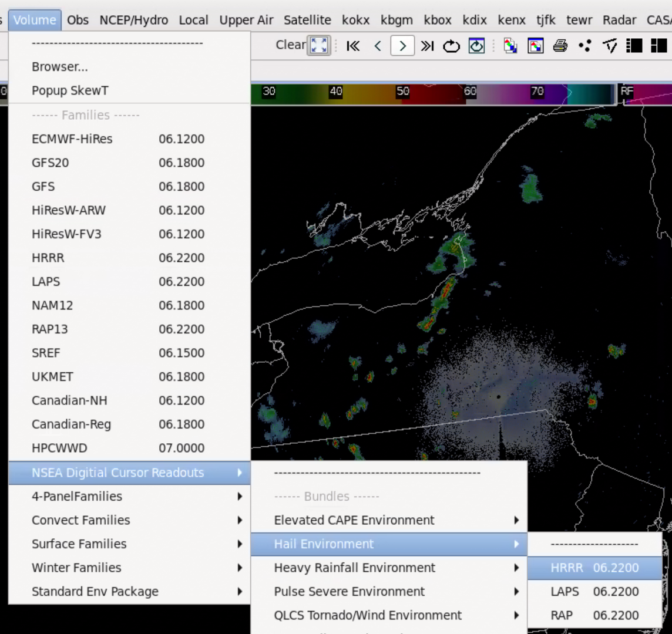The image size is (672, 634).
Task: Expand NSEA Digitial Cursor Readouts submenu
Action: point(129,473)
